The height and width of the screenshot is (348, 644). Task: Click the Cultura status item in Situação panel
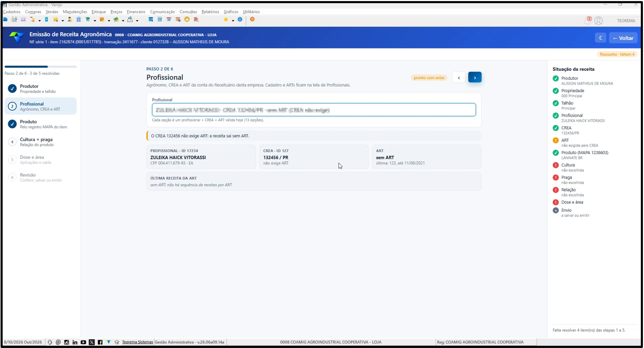(568, 168)
